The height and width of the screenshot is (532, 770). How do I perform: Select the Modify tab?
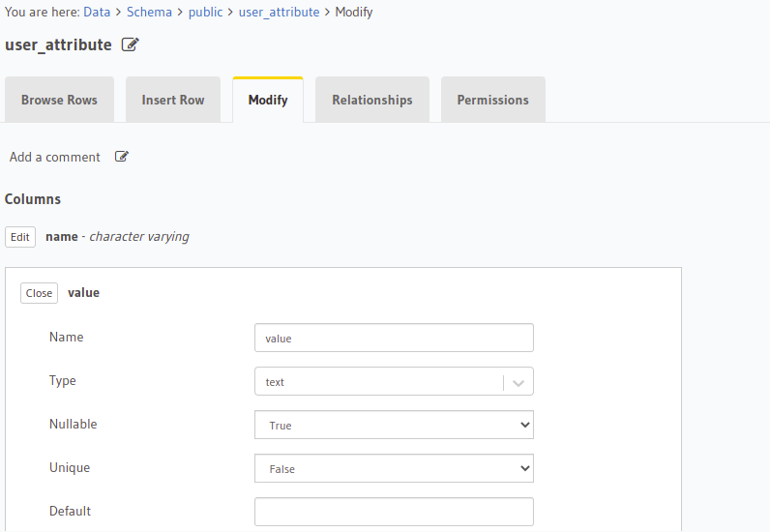[x=268, y=100]
